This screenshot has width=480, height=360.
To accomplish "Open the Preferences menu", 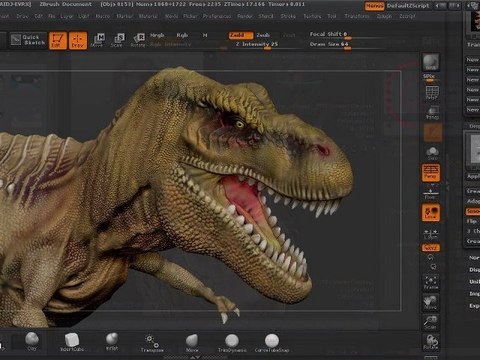I will [x=217, y=16].
